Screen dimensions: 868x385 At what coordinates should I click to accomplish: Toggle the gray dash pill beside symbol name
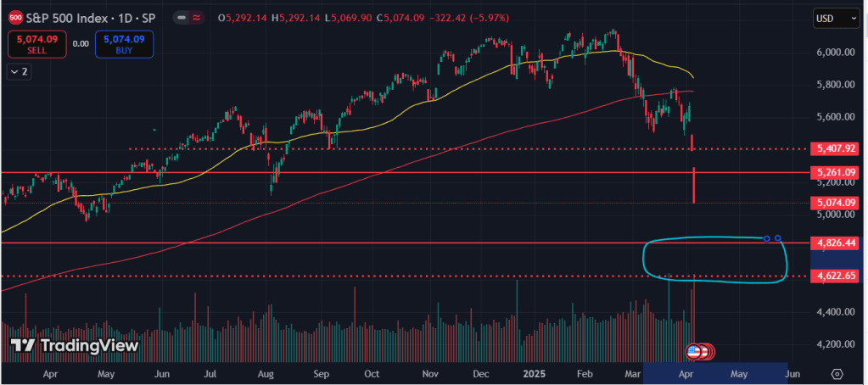181,17
